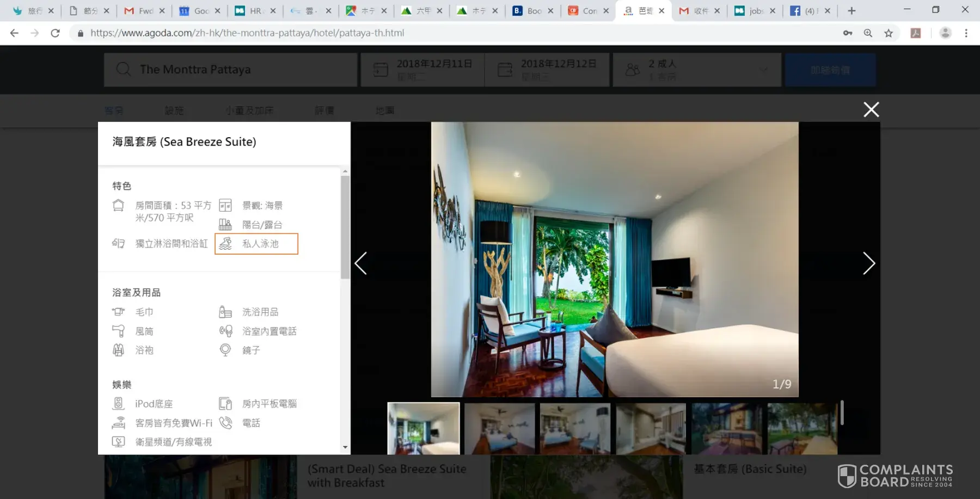Select the fifth thumbnail showing the pool
This screenshot has width=980, height=499.
coord(727,428)
